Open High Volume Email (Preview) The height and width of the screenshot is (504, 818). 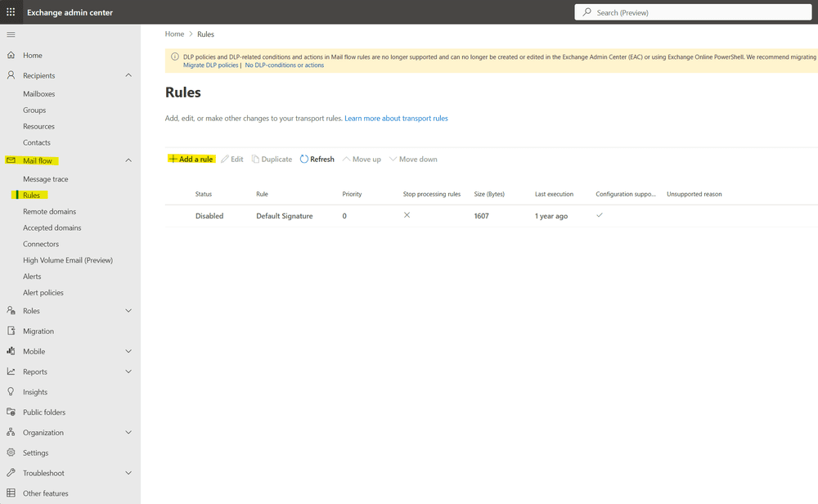point(68,260)
